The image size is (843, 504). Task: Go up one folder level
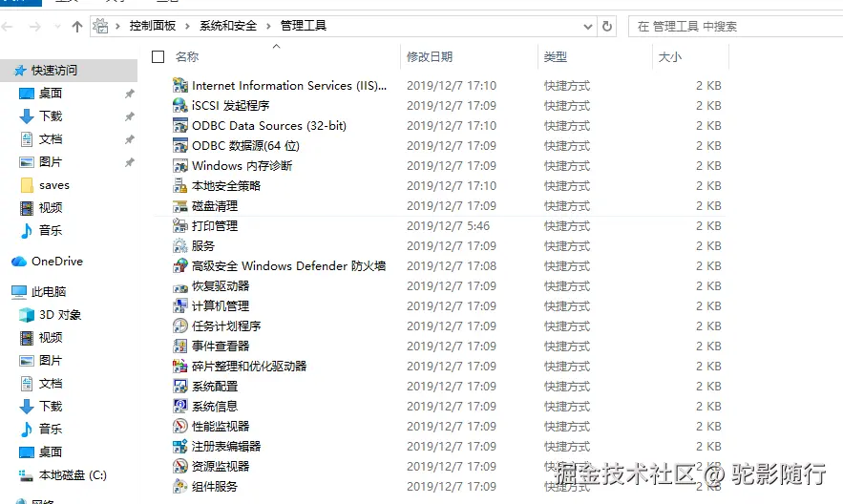pos(77,27)
